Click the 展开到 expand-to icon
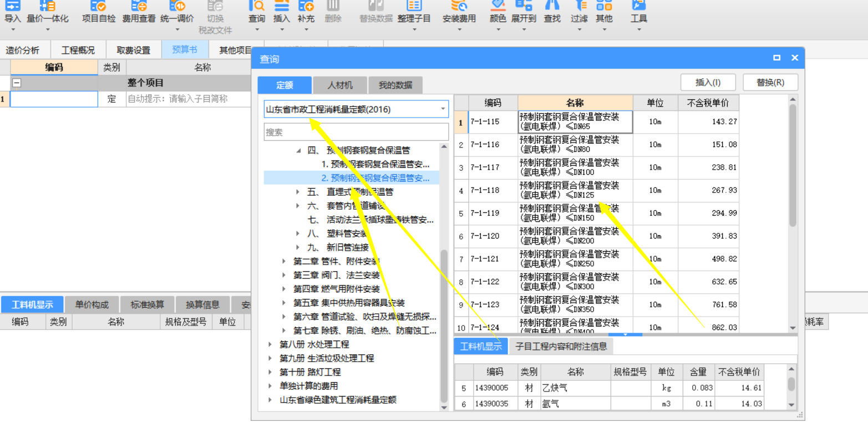868x432 pixels. coord(524,12)
